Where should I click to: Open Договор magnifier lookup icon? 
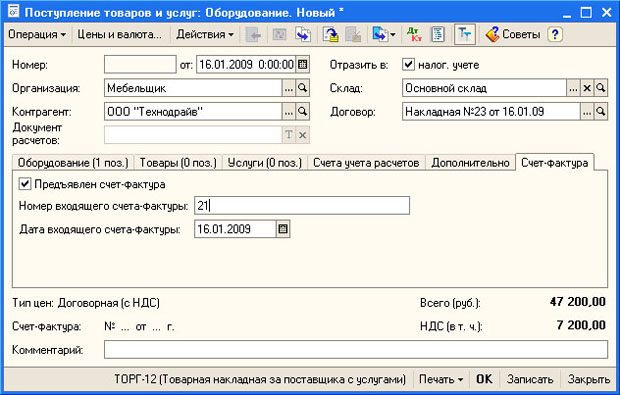(601, 112)
